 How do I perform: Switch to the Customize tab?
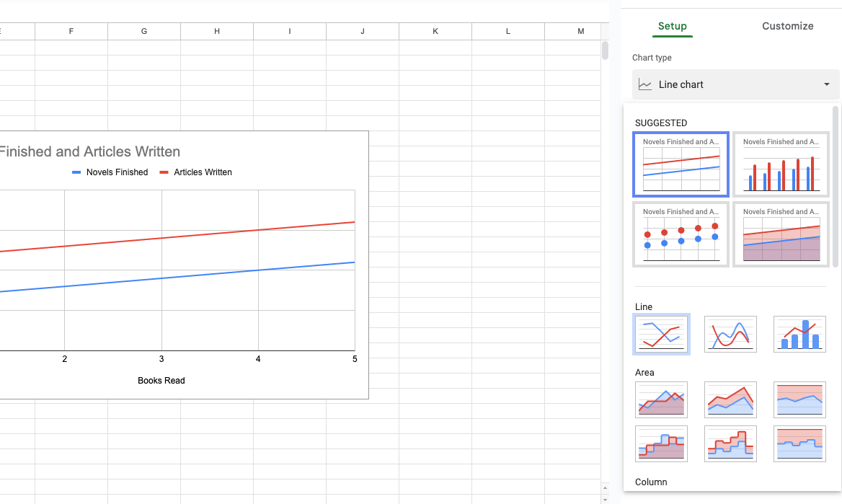[787, 26]
